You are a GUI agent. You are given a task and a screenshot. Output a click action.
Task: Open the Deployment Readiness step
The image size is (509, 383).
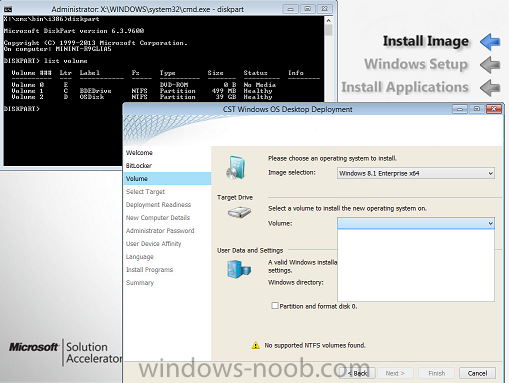point(158,205)
